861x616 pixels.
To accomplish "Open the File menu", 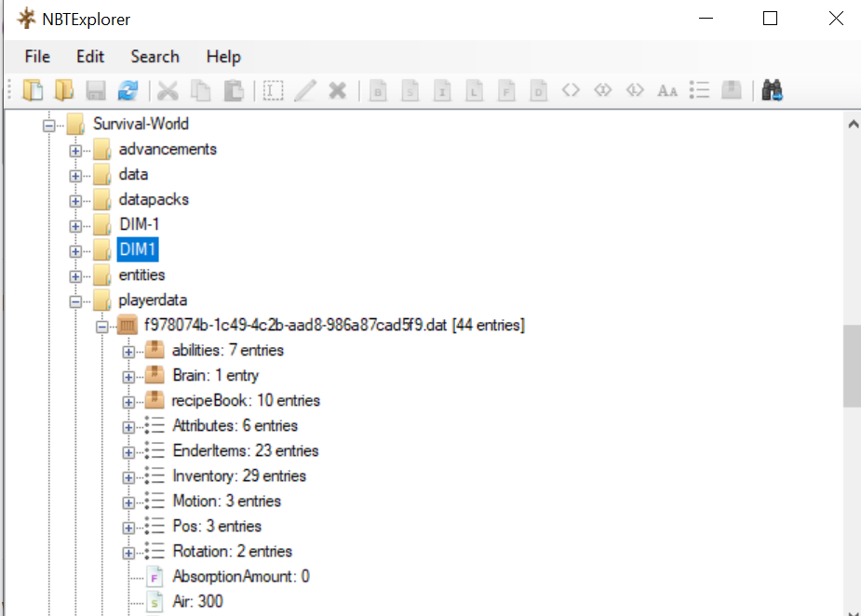I will point(37,57).
